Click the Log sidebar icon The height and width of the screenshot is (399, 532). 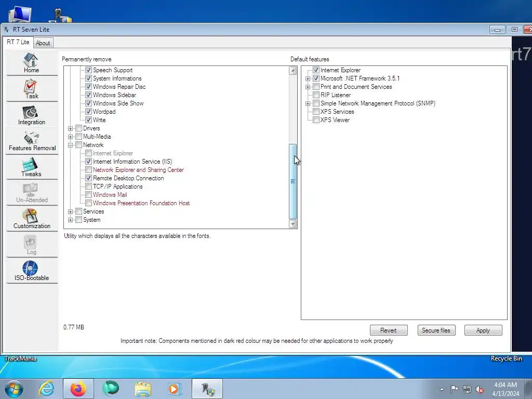(x=31, y=245)
